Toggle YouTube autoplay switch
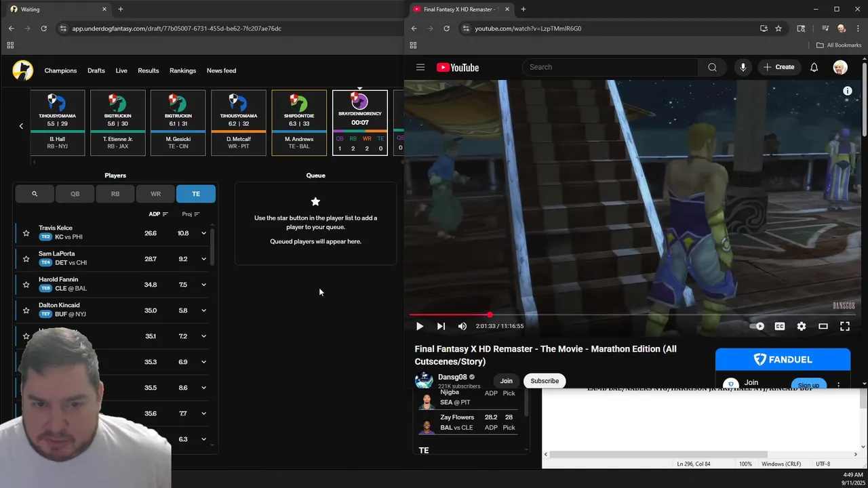The image size is (868, 488). tap(757, 326)
